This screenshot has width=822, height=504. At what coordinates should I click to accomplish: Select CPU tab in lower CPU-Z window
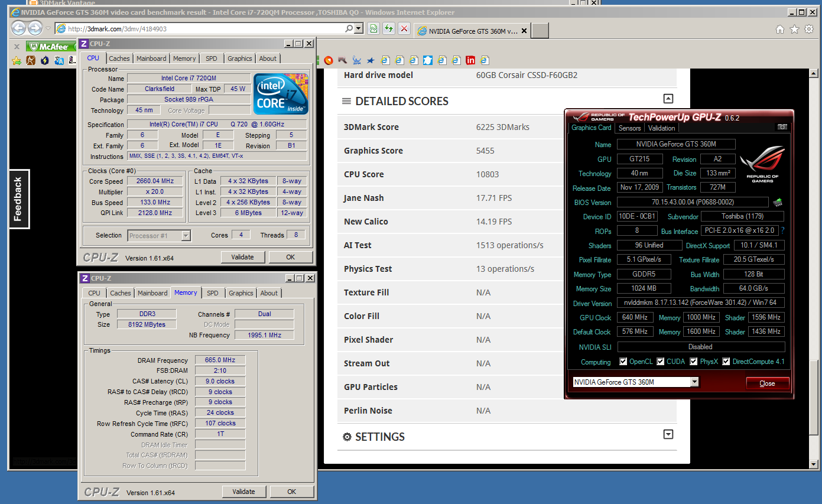tap(94, 293)
